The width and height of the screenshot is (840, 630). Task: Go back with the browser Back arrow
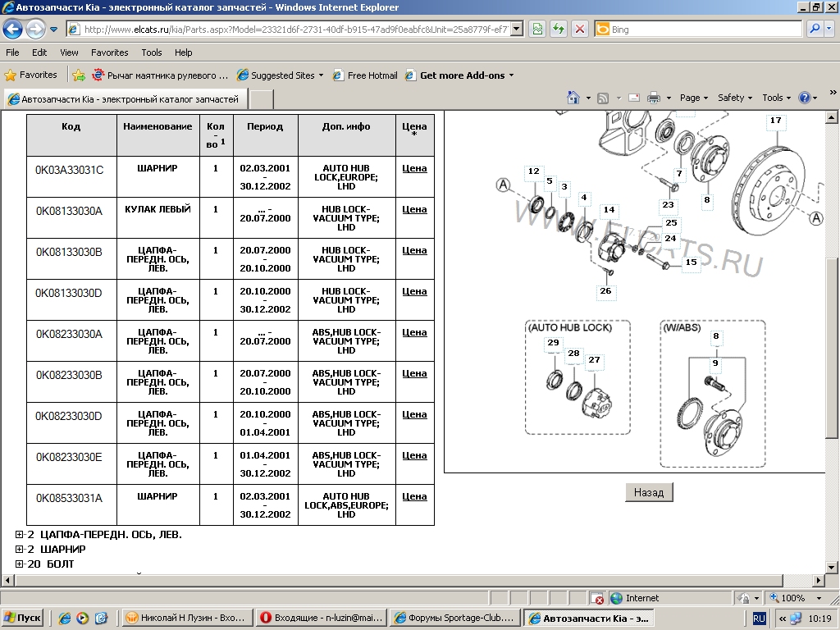point(13,29)
